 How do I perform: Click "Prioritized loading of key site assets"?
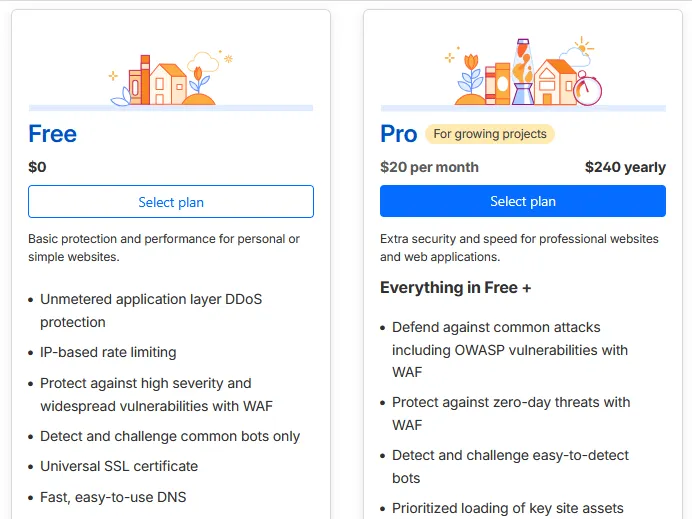tap(507, 508)
